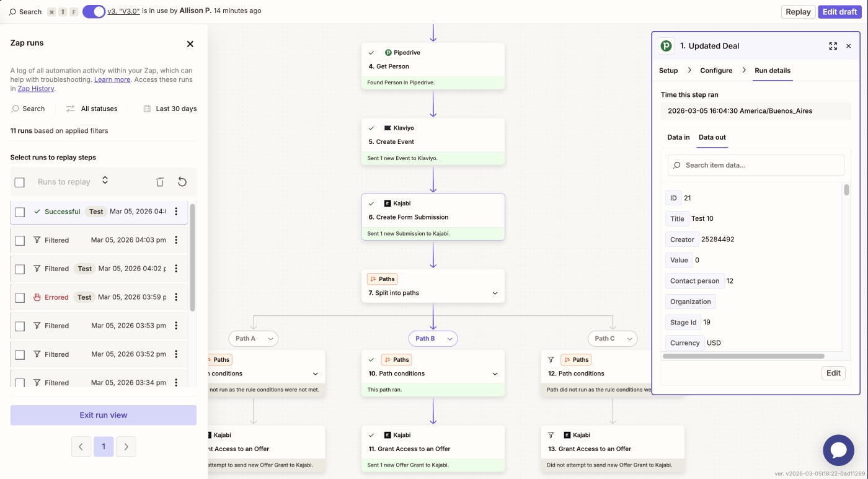Check the select-all runs checkbox
The image size is (868, 479).
20,182
